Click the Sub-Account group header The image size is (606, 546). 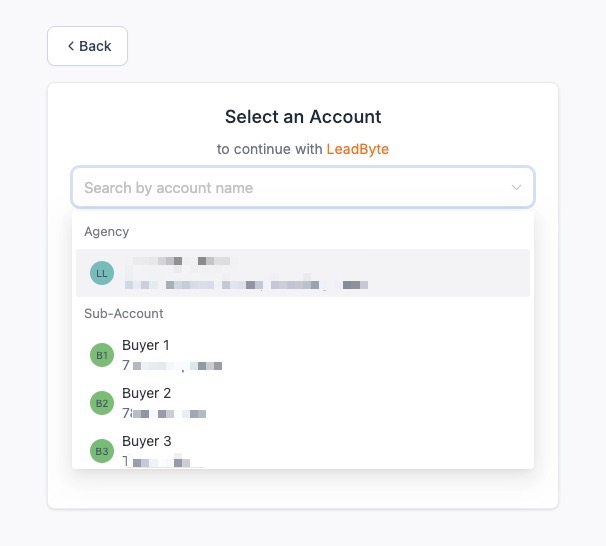pyautogui.click(x=124, y=313)
